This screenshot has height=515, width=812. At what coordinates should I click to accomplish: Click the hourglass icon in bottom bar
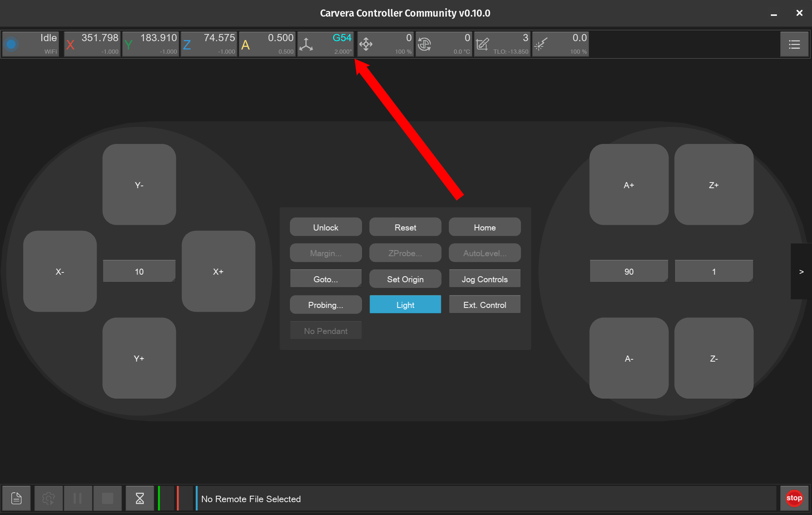point(140,498)
